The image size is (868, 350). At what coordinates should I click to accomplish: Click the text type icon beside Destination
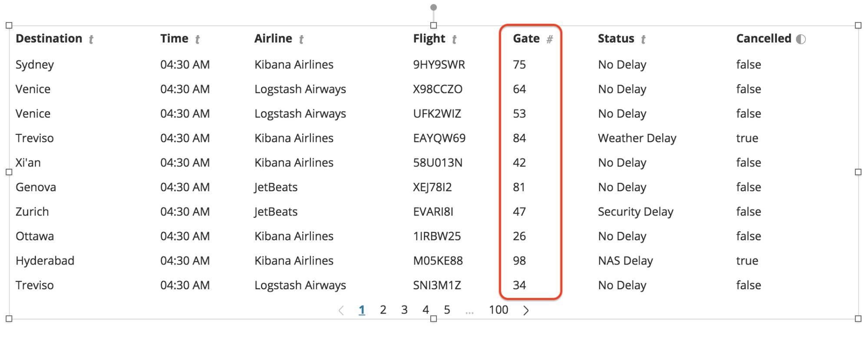click(x=91, y=40)
